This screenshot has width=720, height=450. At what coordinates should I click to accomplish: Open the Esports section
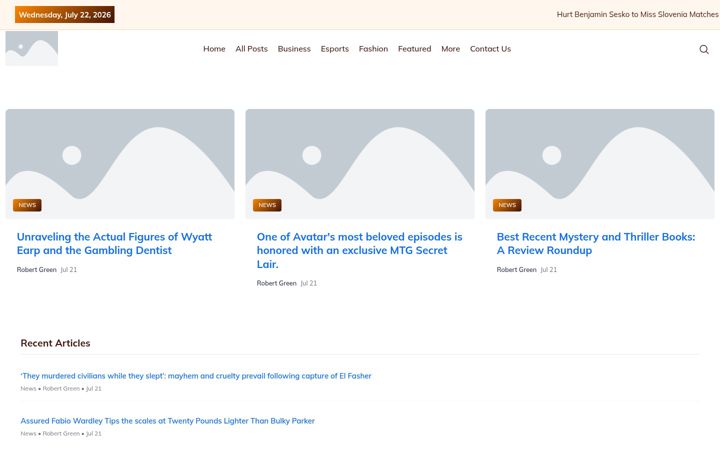(x=334, y=49)
